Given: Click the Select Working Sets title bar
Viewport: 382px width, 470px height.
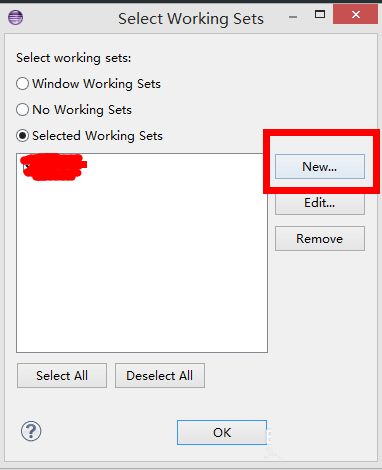Looking at the screenshot, I should 191,19.
